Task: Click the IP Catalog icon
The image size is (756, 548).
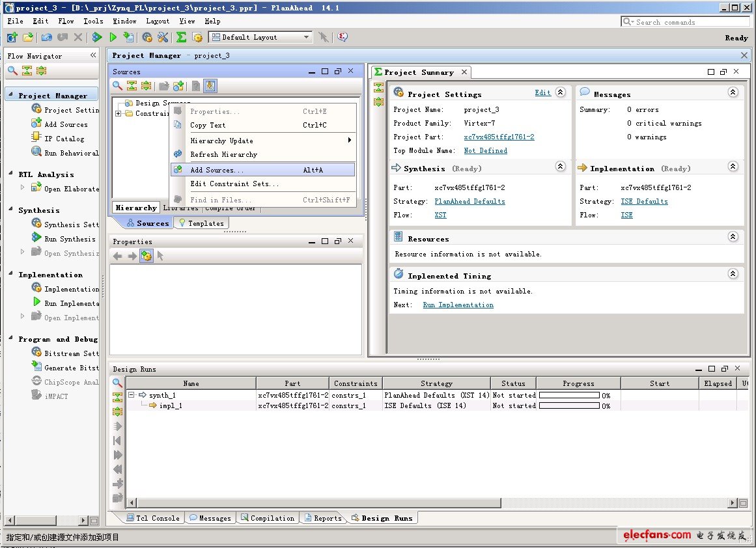Action: [36, 138]
